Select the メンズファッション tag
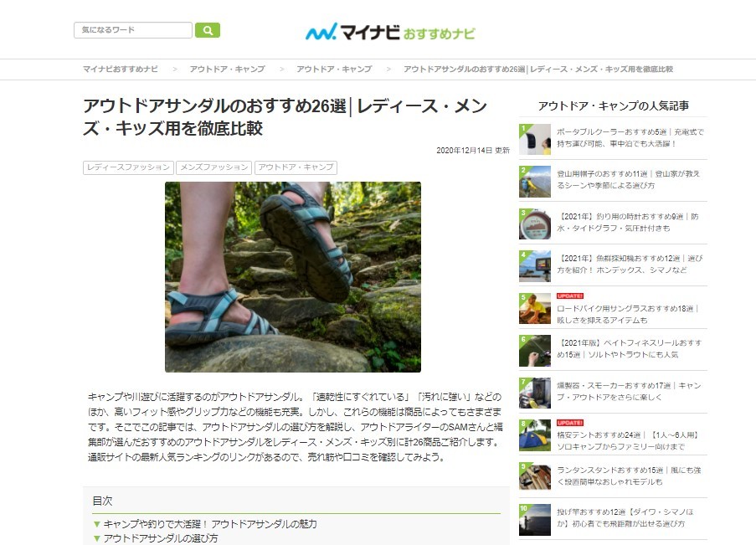Viewport: 756px width, 545px height. click(x=213, y=167)
